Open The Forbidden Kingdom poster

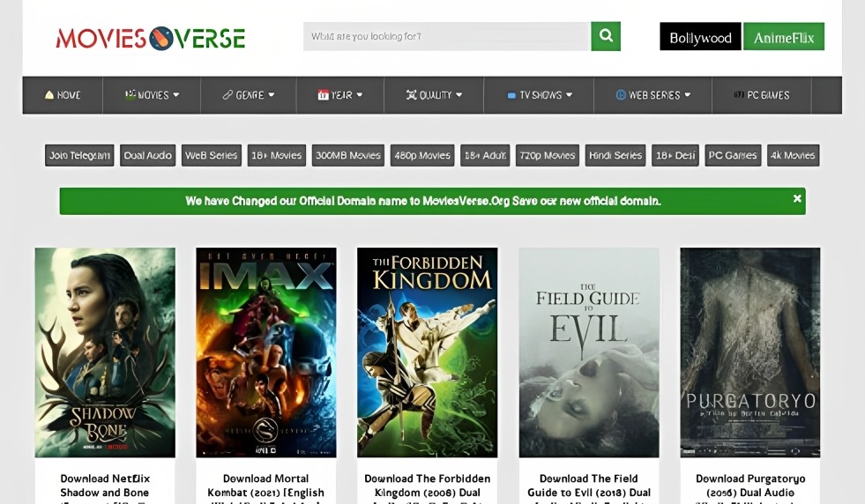427,352
